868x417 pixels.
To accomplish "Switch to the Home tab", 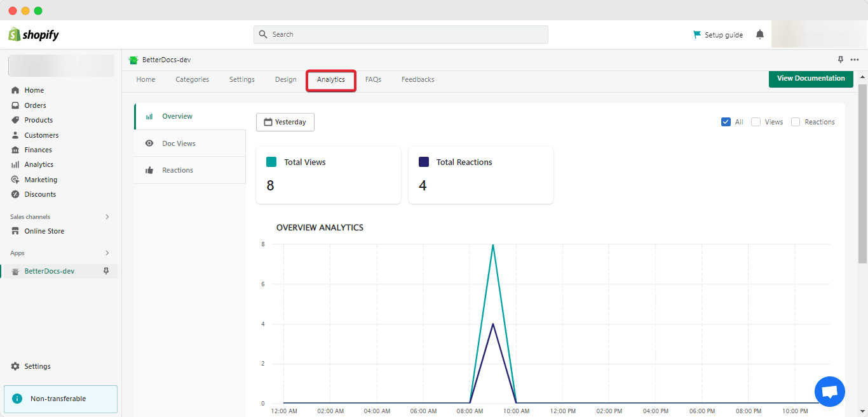I will (146, 79).
